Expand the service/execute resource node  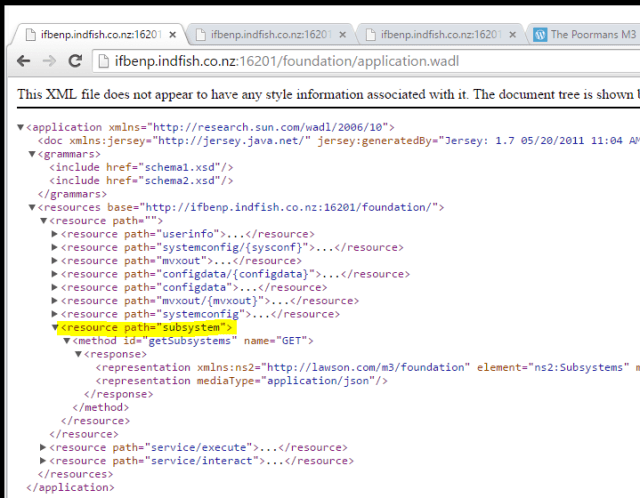[43, 447]
